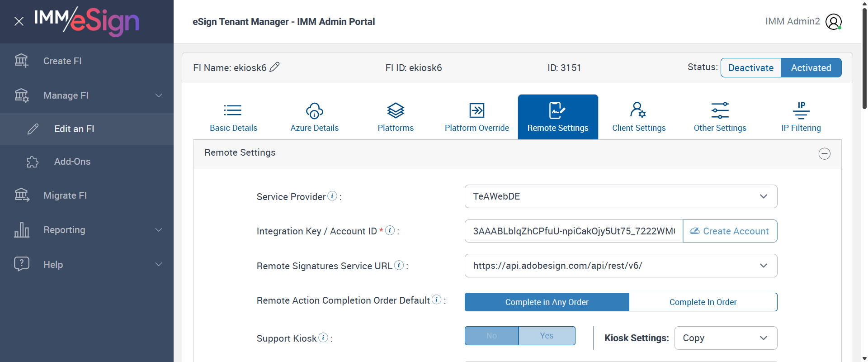Go to Add-Ons in the sidebar

pyautogui.click(x=72, y=162)
